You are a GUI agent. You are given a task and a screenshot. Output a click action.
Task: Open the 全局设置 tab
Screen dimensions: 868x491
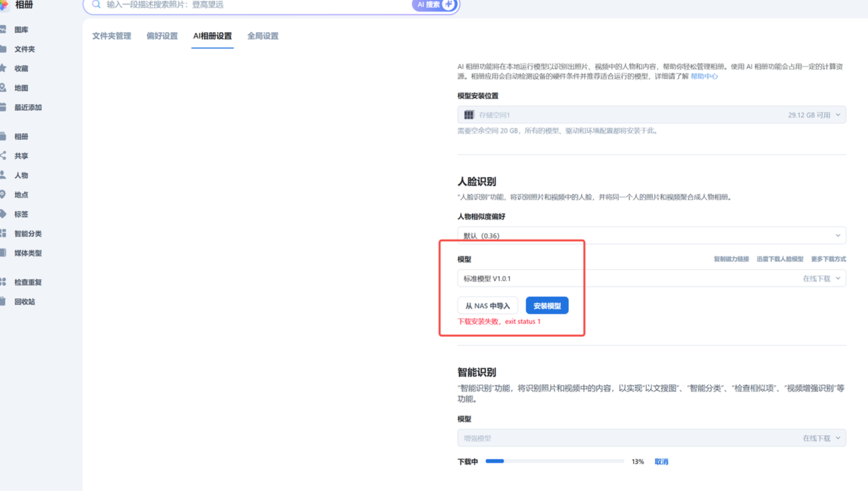click(x=263, y=36)
